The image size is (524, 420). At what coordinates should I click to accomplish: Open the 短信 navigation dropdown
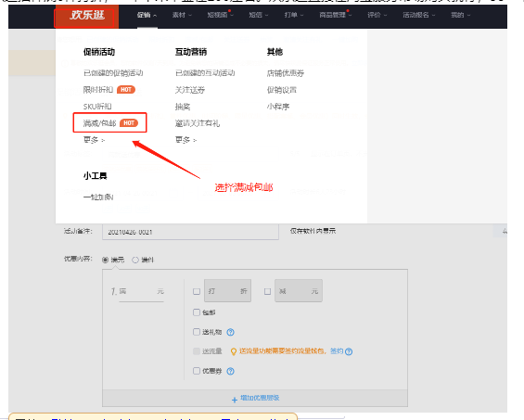coord(259,16)
